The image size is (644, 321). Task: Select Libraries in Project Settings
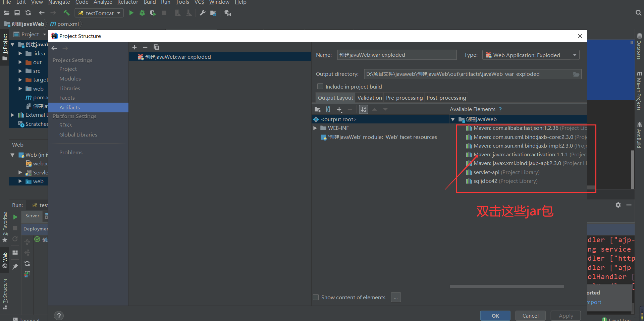70,88
